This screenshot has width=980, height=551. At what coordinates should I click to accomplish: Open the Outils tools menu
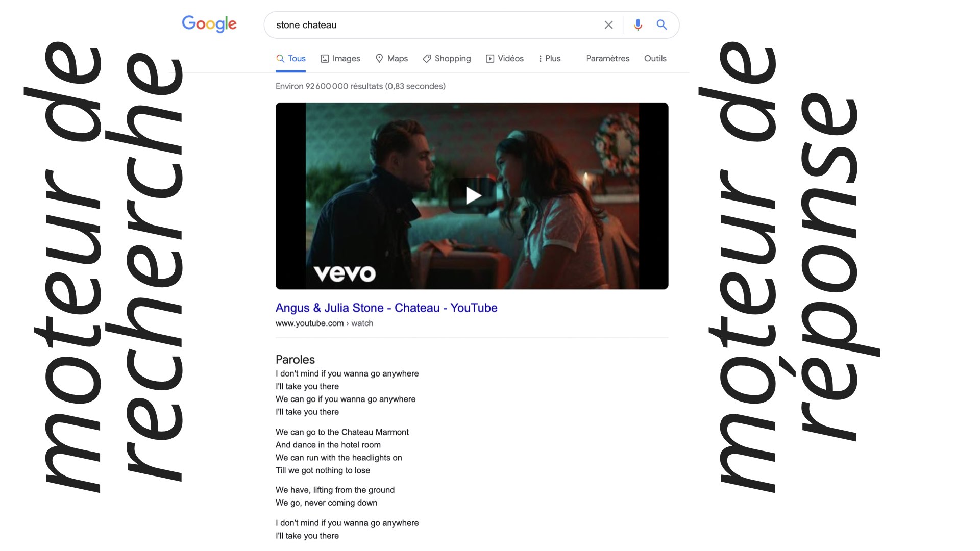655,59
